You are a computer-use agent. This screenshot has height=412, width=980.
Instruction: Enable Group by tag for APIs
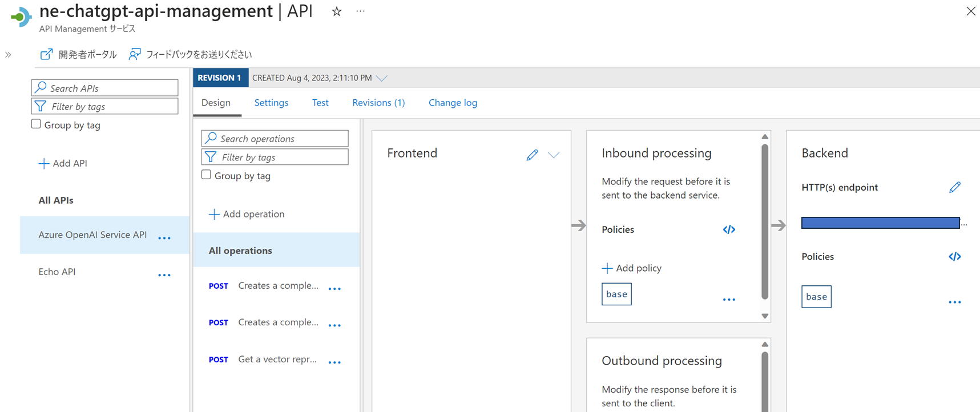point(36,124)
